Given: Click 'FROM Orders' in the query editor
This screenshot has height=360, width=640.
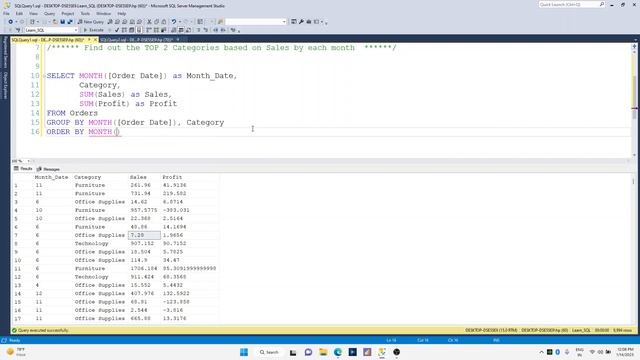Looking at the screenshot, I should (72, 113).
